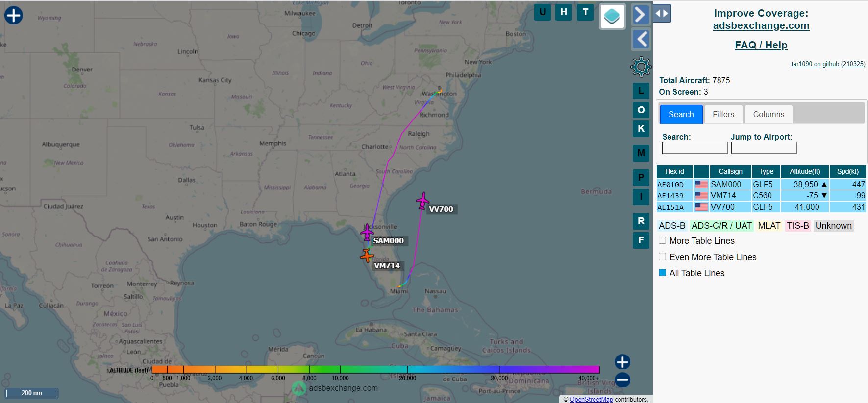
Task: Toggle the P map option button
Action: coord(641,178)
